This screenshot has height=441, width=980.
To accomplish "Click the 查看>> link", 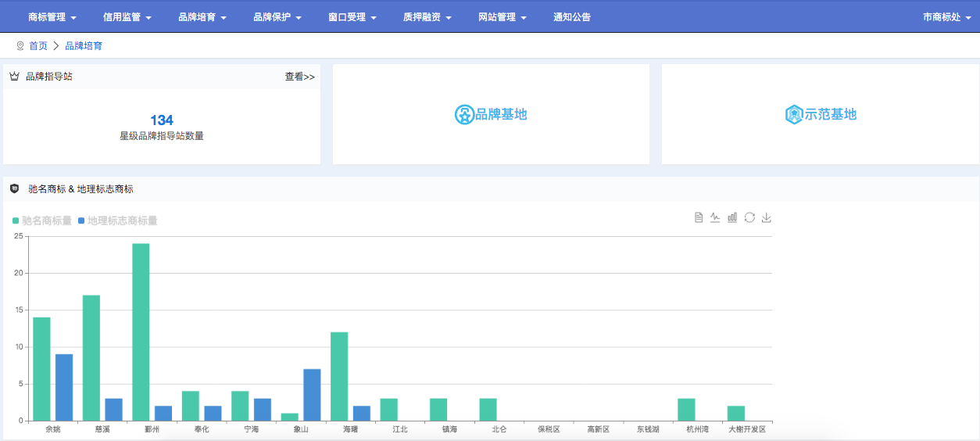I will coord(299,77).
